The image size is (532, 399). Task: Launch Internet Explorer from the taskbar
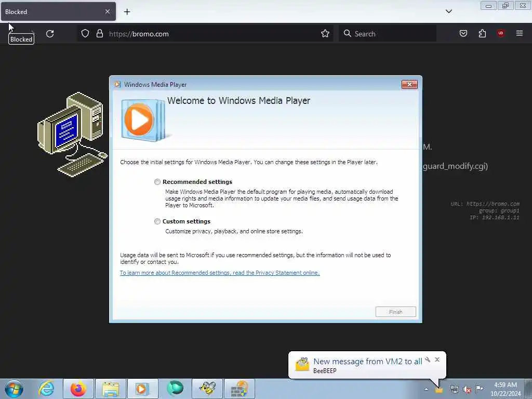(46, 389)
